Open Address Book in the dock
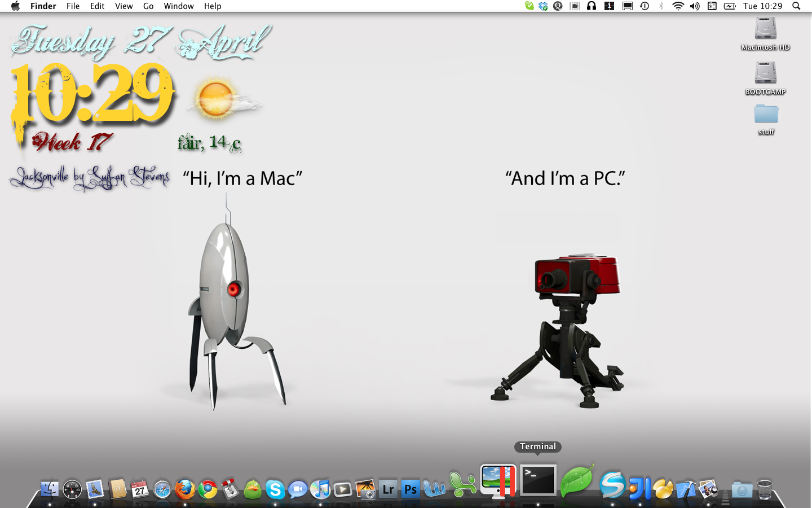 [118, 489]
